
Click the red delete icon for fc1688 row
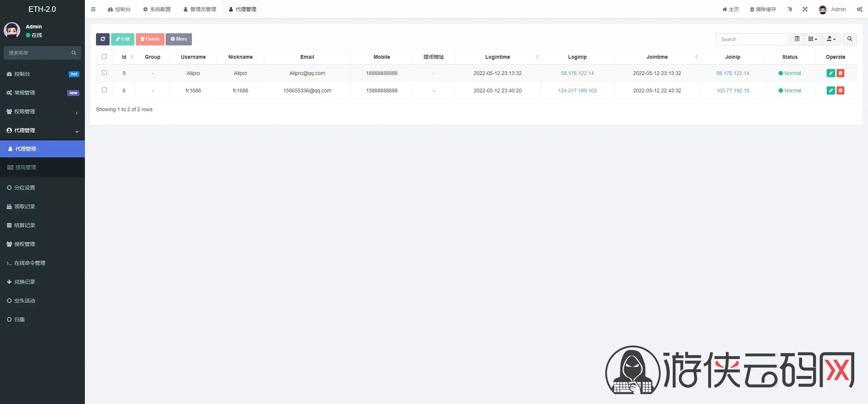pyautogui.click(x=840, y=90)
